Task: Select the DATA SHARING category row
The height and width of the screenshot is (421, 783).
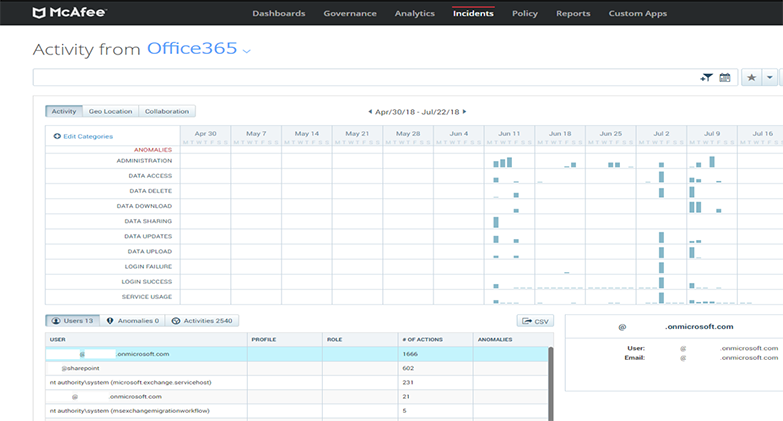Action: click(148, 221)
